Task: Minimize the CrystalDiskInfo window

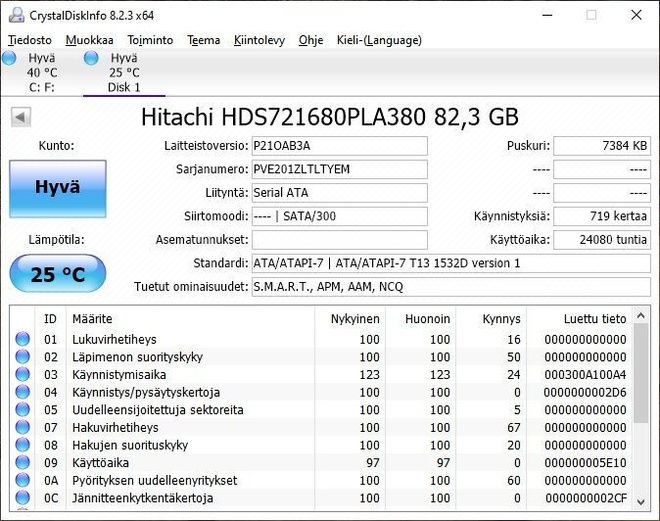Action: [x=547, y=15]
